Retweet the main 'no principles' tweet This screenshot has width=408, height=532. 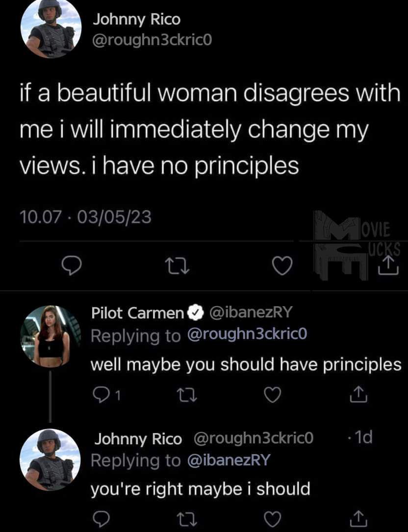[179, 266]
